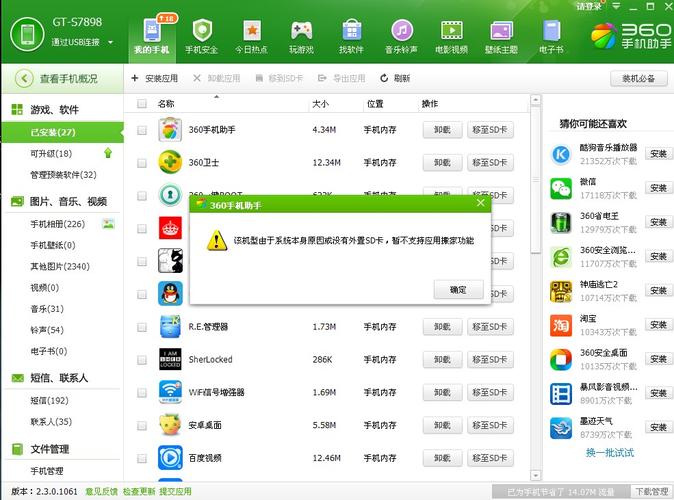Open 短信(192) in the sidebar

[x=49, y=401]
